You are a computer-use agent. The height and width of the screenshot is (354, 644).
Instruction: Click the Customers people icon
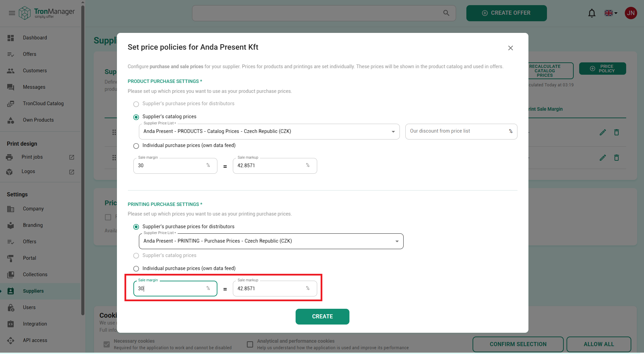(11, 71)
